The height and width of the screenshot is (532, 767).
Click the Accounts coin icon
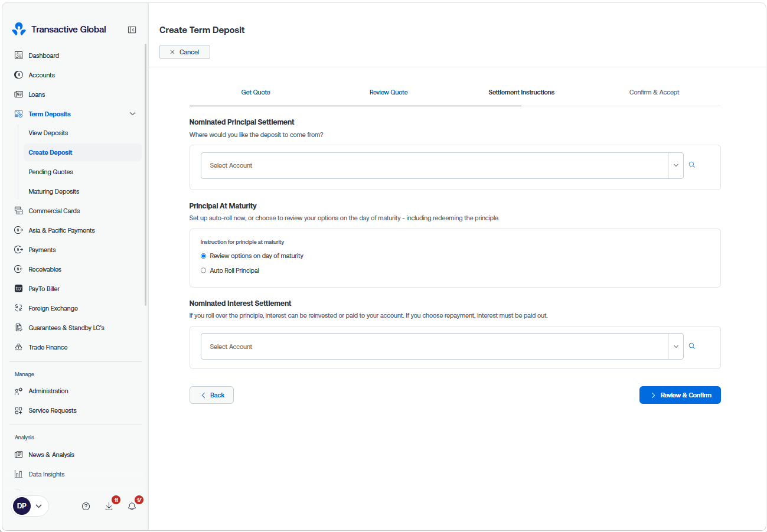click(18, 75)
